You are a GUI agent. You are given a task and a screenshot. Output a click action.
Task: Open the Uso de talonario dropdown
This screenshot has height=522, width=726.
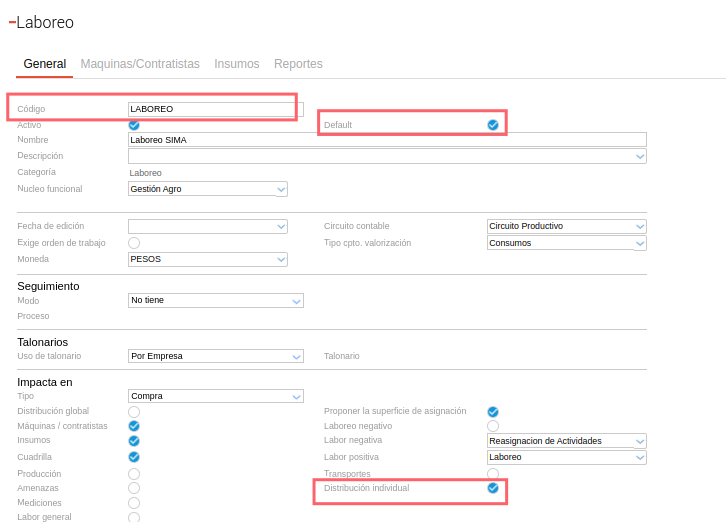(297, 356)
